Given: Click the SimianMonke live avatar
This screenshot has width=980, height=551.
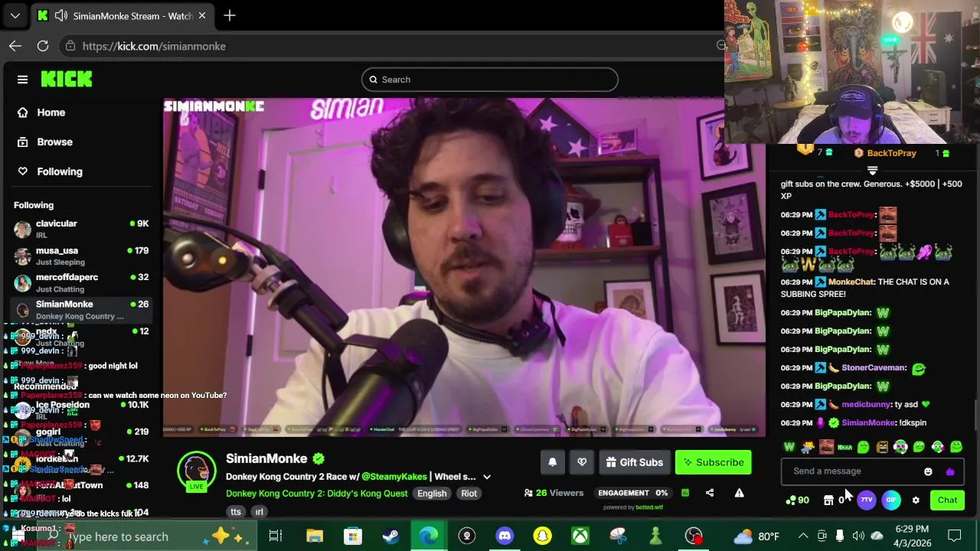Looking at the screenshot, I should pos(197,470).
